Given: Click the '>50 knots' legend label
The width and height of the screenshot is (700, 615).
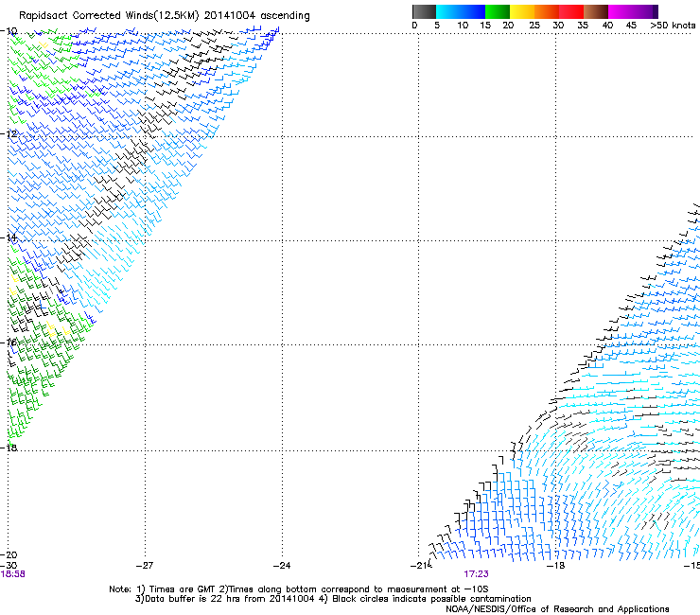Looking at the screenshot, I should pyautogui.click(x=673, y=26).
